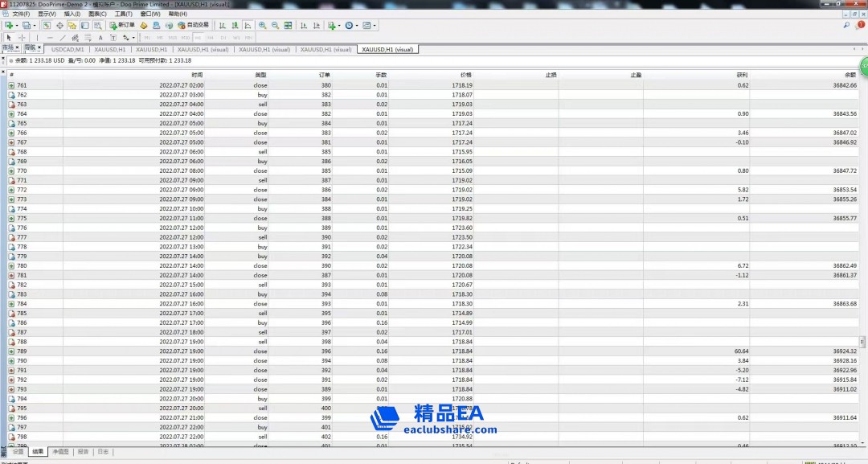
Task: Select the H1 timeframe button
Action: point(199,38)
